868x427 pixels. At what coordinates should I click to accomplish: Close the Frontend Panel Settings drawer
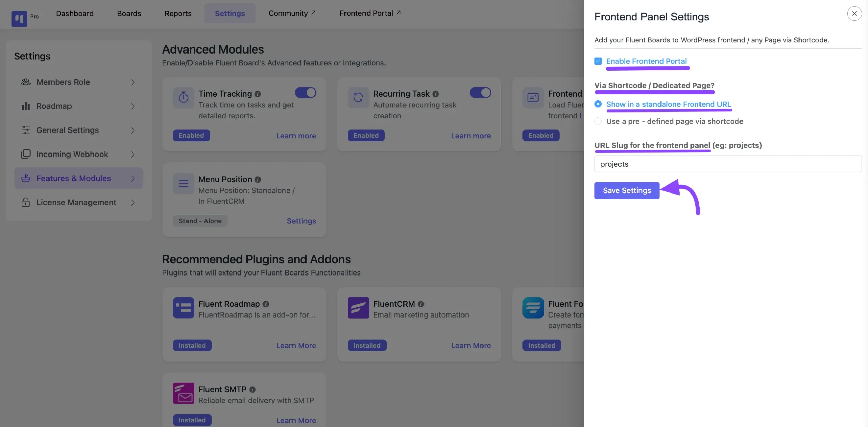click(854, 14)
